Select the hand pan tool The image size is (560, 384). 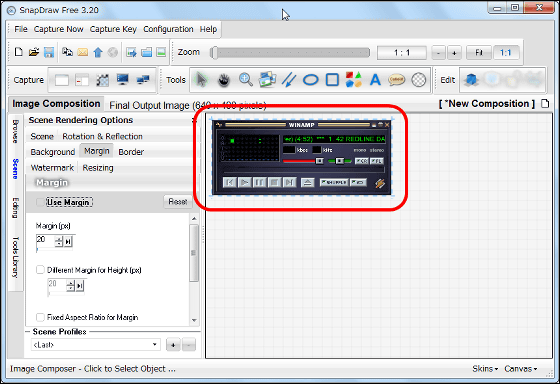click(x=224, y=80)
